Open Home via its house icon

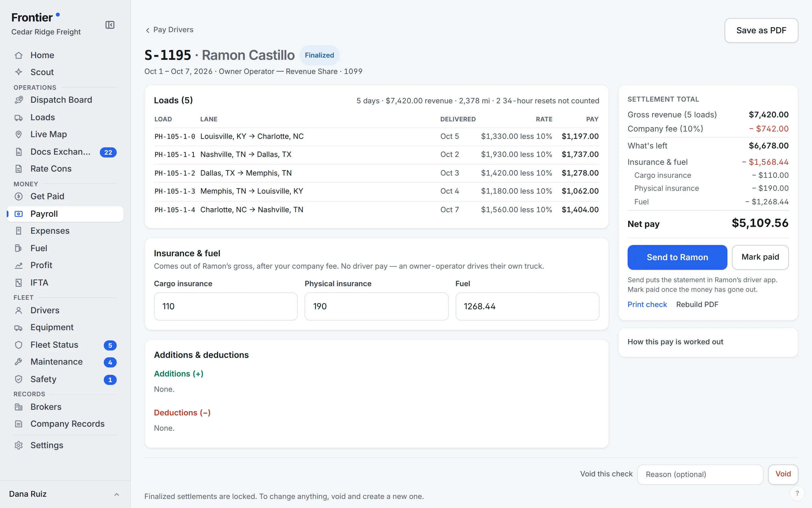(19, 55)
